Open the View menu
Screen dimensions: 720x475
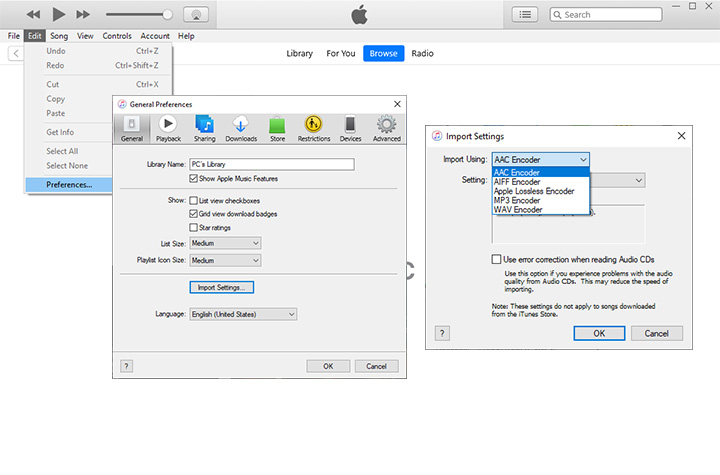point(85,36)
